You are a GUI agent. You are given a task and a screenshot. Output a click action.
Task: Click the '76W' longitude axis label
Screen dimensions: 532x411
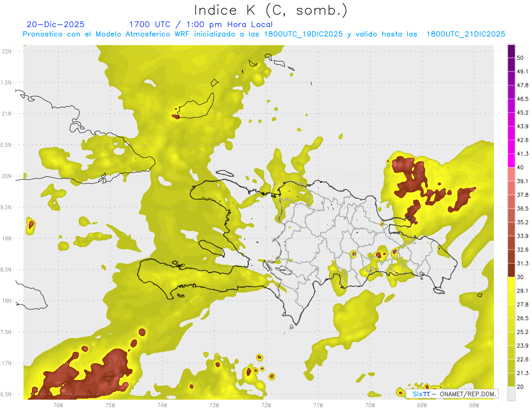coord(58,405)
